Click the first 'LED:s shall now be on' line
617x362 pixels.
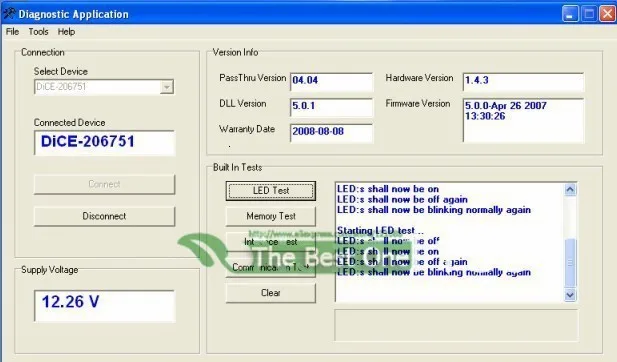click(388, 189)
